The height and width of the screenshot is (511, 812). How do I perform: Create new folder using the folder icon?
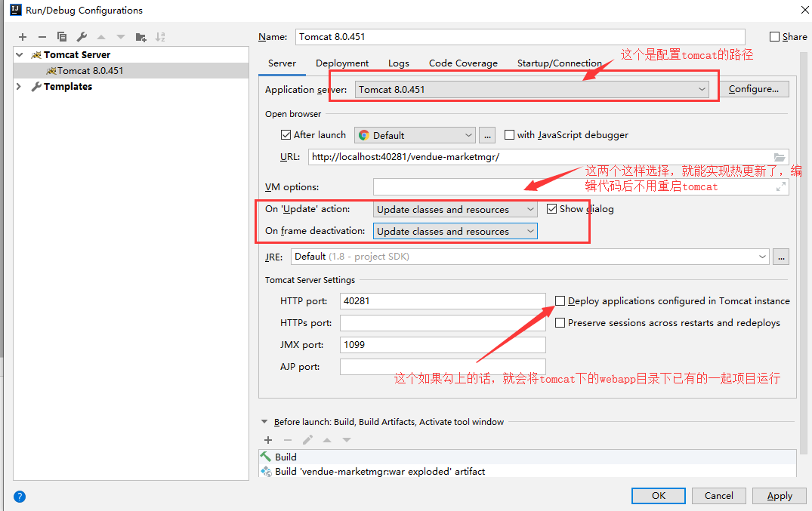pyautogui.click(x=140, y=37)
